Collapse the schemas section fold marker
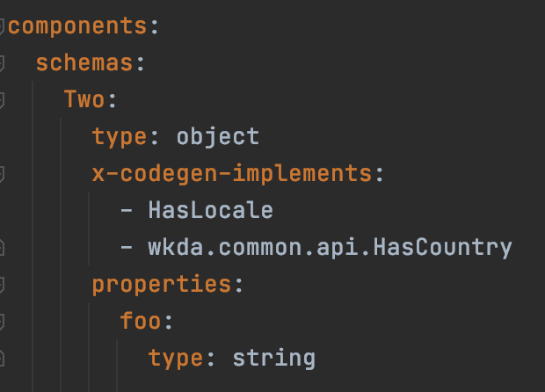Image resolution: width=545 pixels, height=392 pixels. point(3,62)
